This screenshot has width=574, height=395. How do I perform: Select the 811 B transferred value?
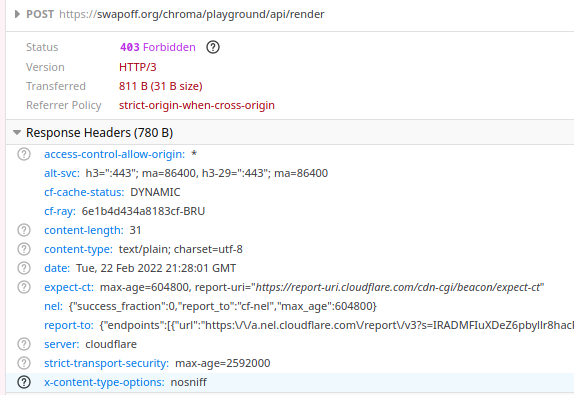[161, 86]
